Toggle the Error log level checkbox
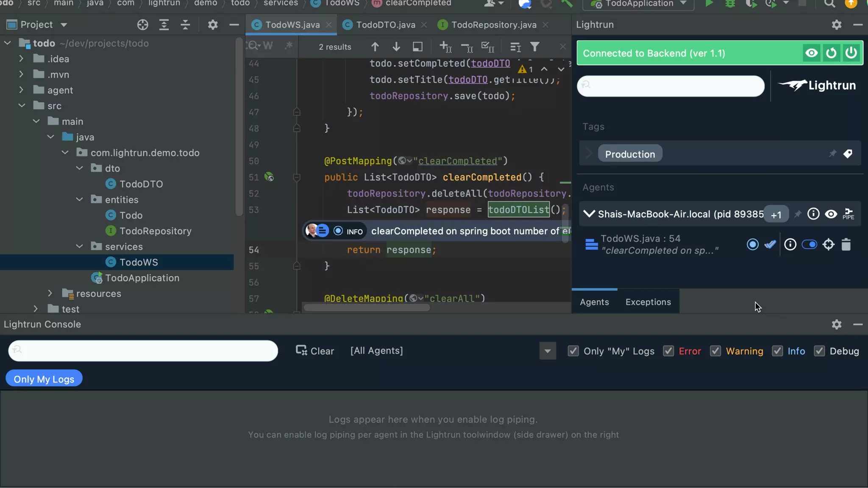 click(668, 351)
